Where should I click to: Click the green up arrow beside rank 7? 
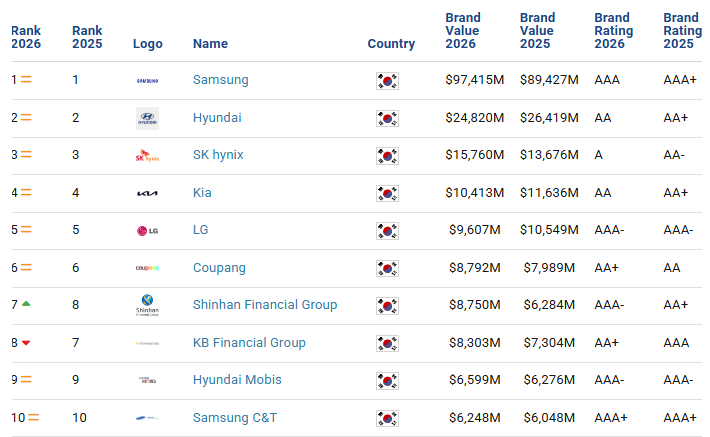tap(26, 304)
